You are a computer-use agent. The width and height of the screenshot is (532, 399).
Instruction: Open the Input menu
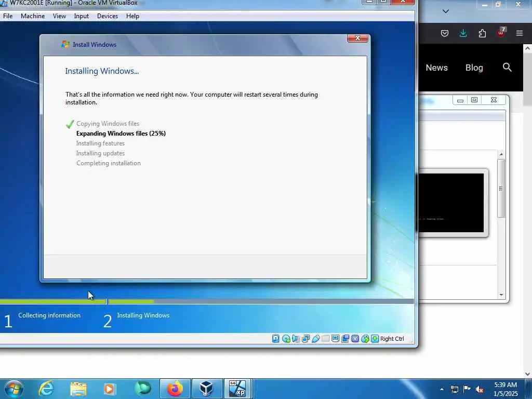(x=82, y=16)
